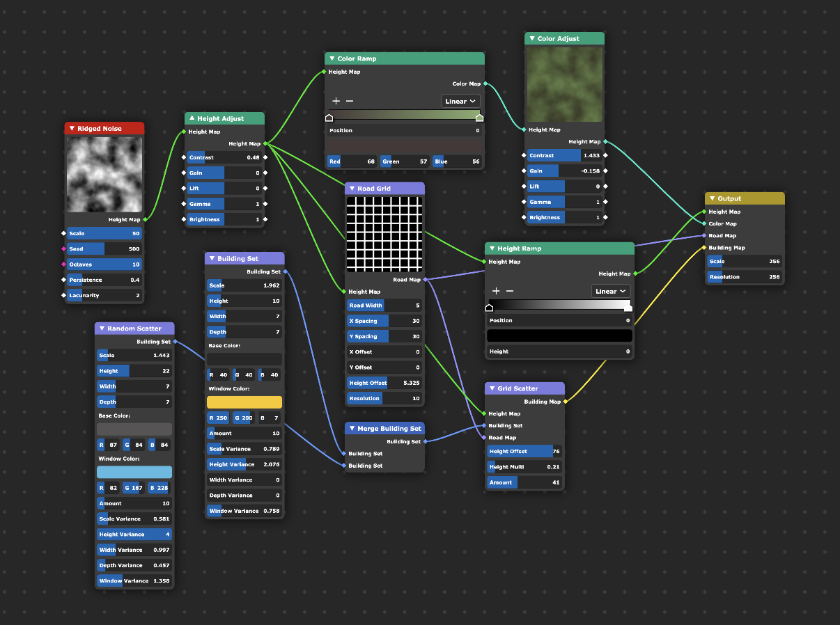840x625 pixels.
Task: Click the Resolution field in the Output node
Action: [x=745, y=277]
